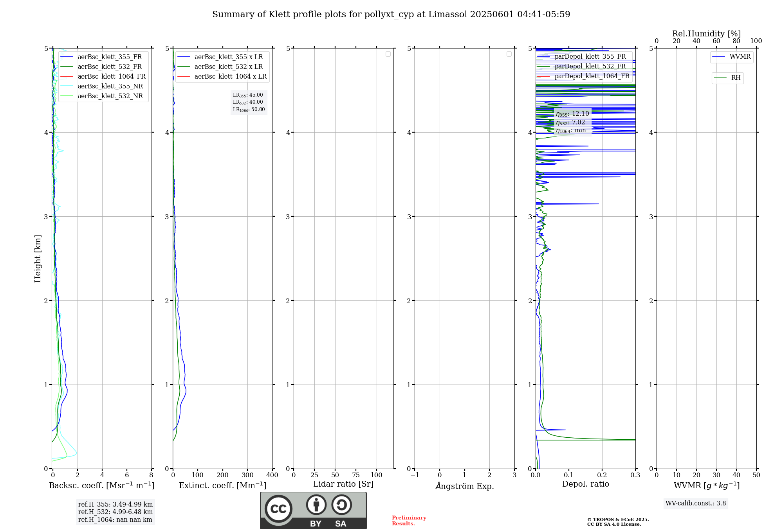The image size is (783, 532).
Task: Click tick label 8 on backscatter axis
Action: point(152,475)
